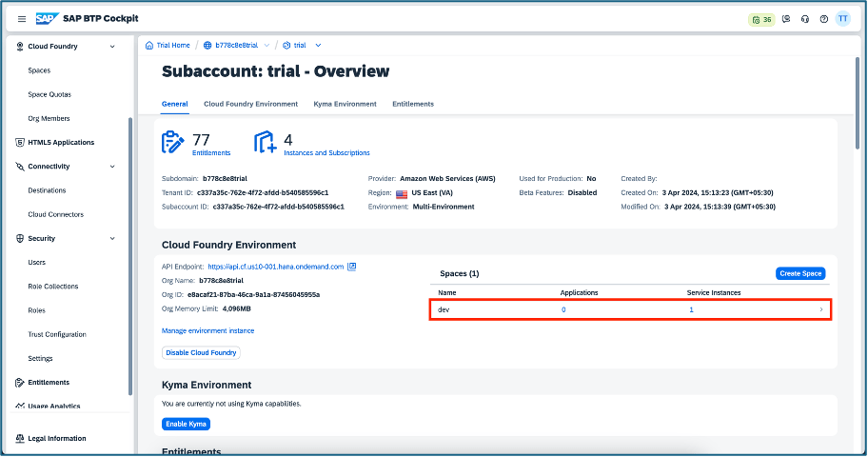Click the dev service instances count 1
Image resolution: width=868 pixels, height=457 pixels.
tap(691, 309)
